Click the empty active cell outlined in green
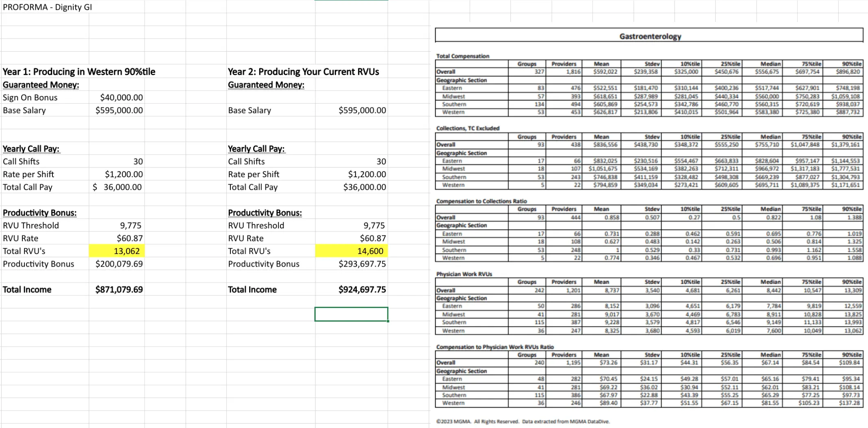The image size is (868, 428). pyautogui.click(x=351, y=314)
